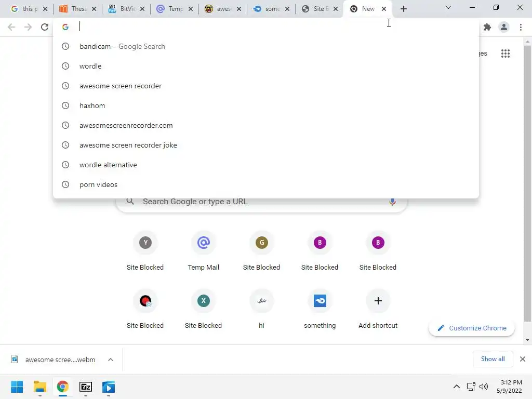This screenshot has width=532, height=399.
Task: Click the Customize Chrome button
Action: 472,328
